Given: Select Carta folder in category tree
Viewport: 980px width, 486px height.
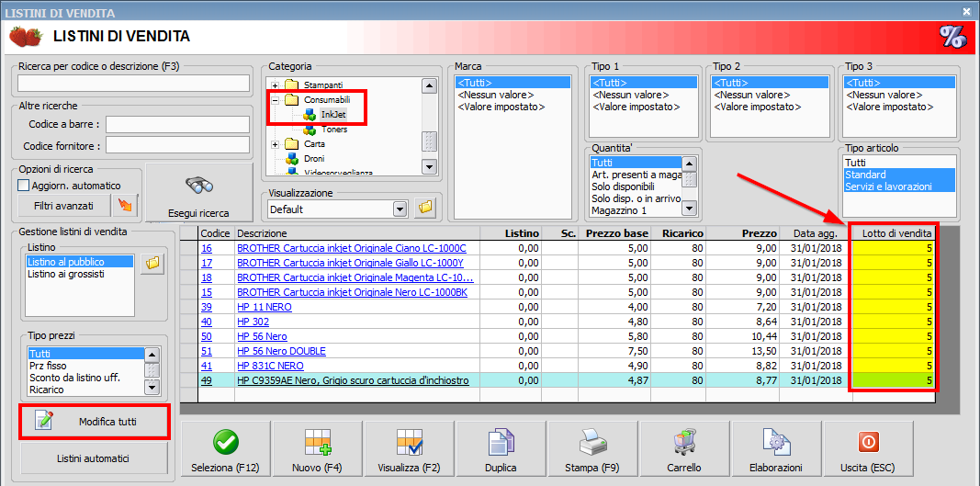Looking at the screenshot, I should tap(314, 144).
